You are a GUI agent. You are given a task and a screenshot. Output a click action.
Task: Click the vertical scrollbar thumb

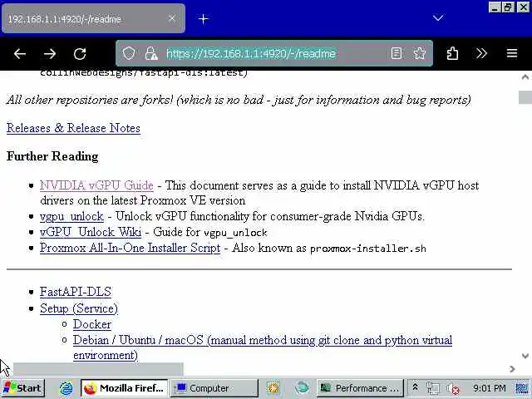point(525,97)
